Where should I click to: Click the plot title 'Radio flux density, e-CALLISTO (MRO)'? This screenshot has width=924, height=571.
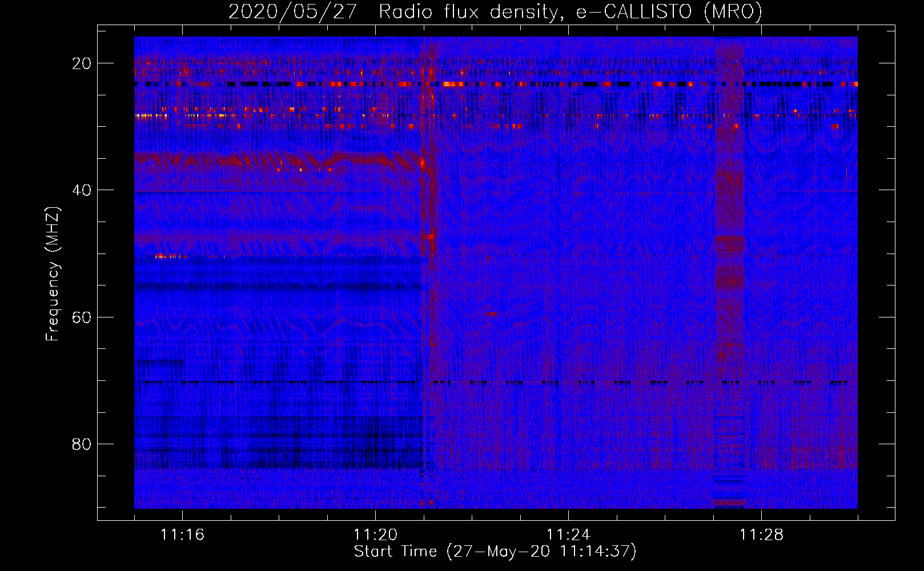571,11
